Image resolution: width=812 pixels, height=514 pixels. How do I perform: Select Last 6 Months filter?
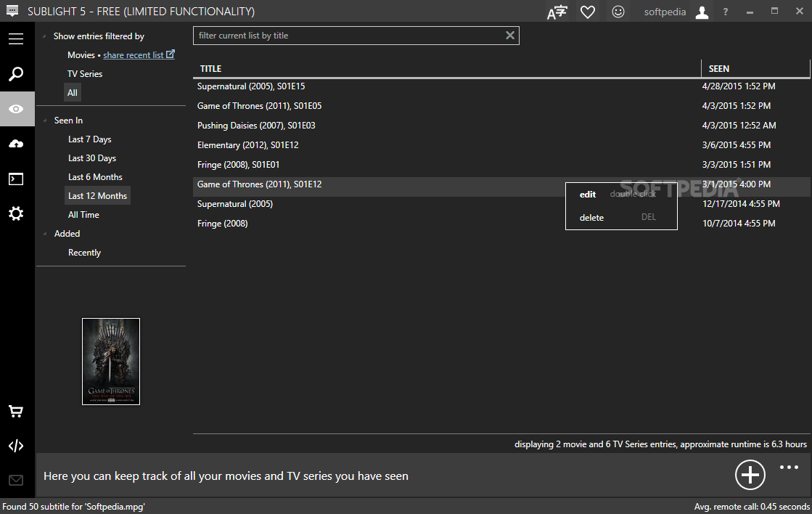pos(95,176)
